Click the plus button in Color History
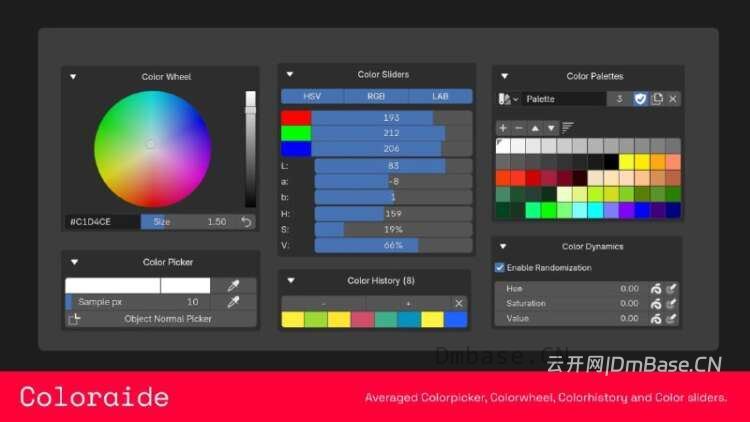The image size is (750, 422). pyautogui.click(x=408, y=303)
